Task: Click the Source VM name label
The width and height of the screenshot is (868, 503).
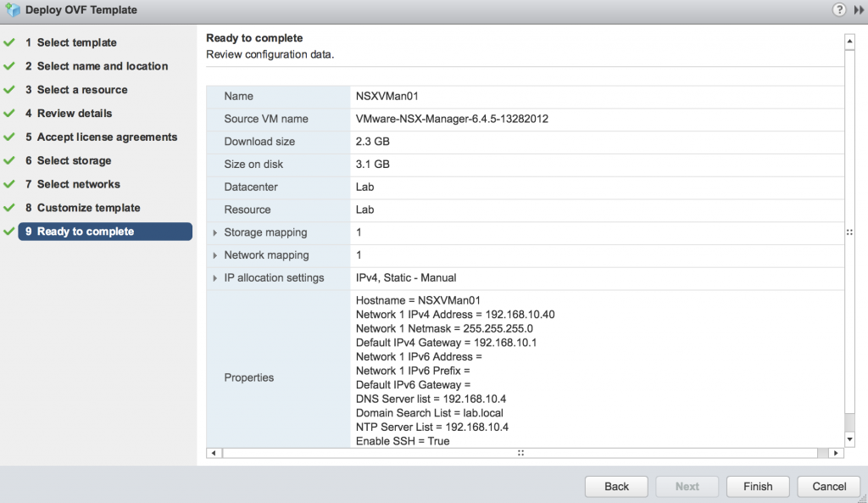Action: pyautogui.click(x=265, y=119)
